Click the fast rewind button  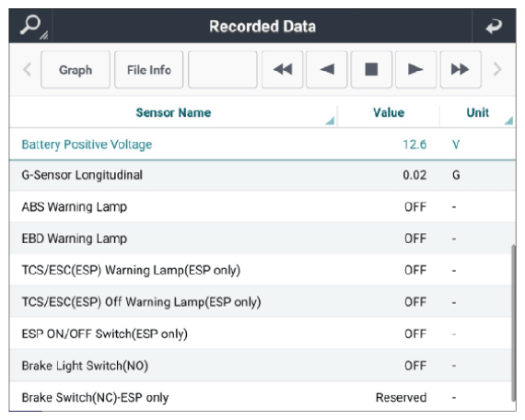(x=282, y=70)
